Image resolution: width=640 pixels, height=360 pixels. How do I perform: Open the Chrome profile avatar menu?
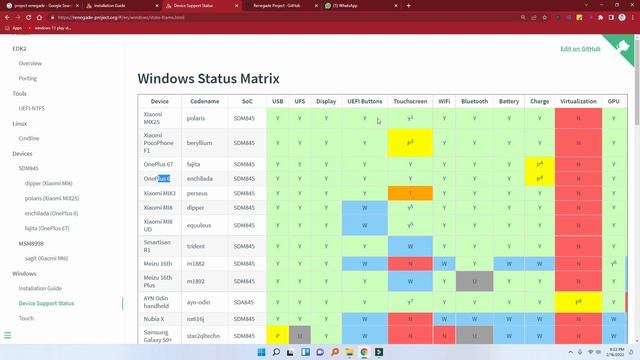(x=622, y=18)
